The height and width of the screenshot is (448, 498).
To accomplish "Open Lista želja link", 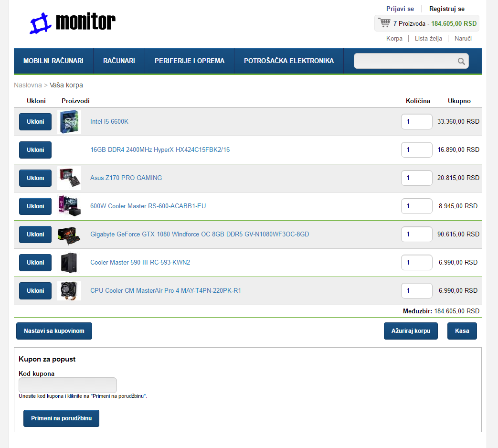I will [x=428, y=38].
